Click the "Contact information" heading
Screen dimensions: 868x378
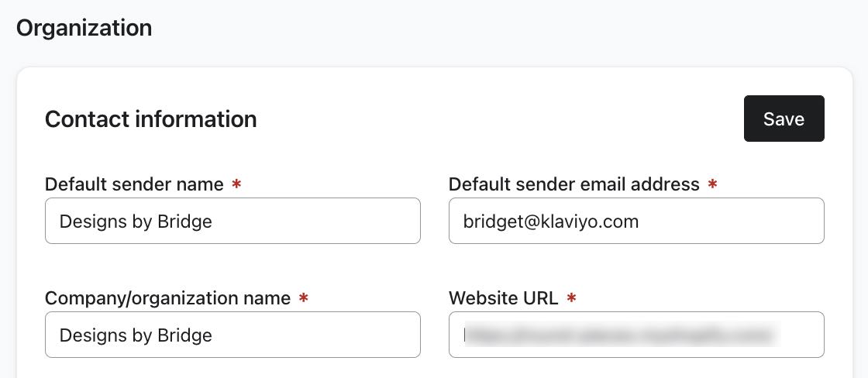(151, 119)
